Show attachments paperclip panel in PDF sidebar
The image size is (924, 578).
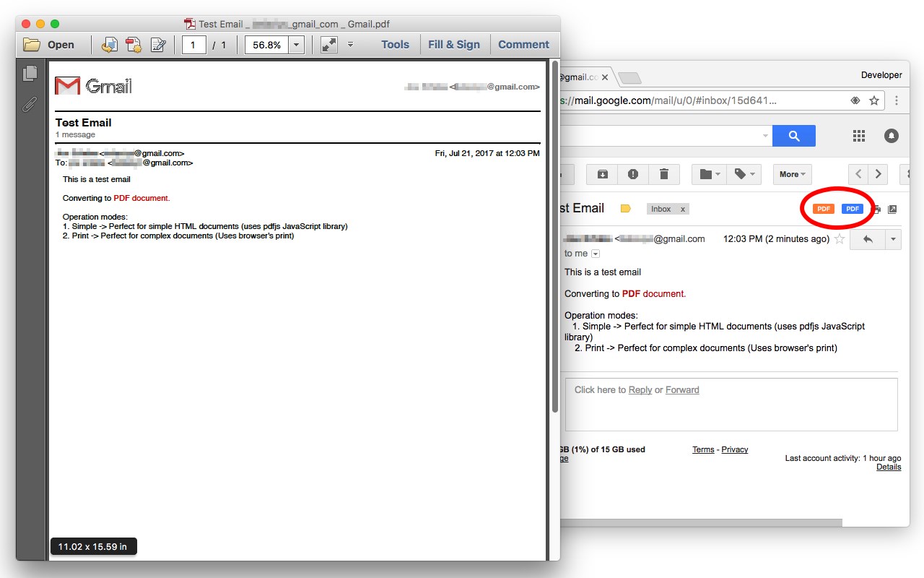coord(30,104)
